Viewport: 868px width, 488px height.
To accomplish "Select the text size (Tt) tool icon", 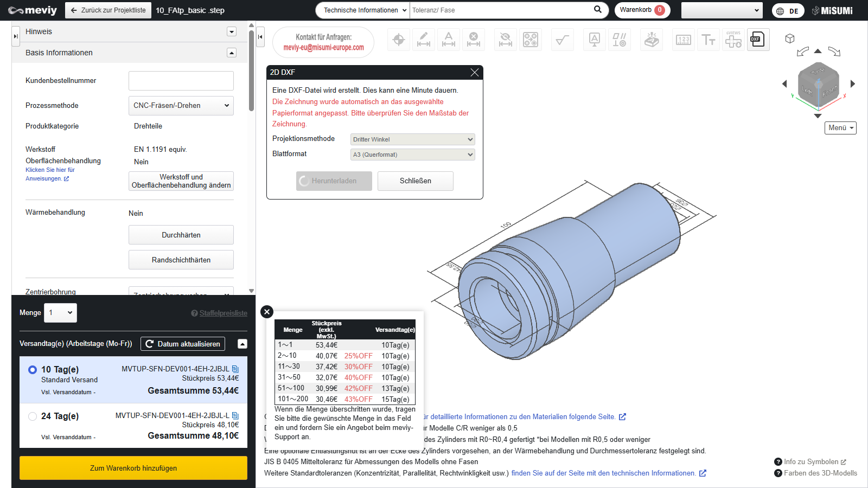I will [708, 40].
